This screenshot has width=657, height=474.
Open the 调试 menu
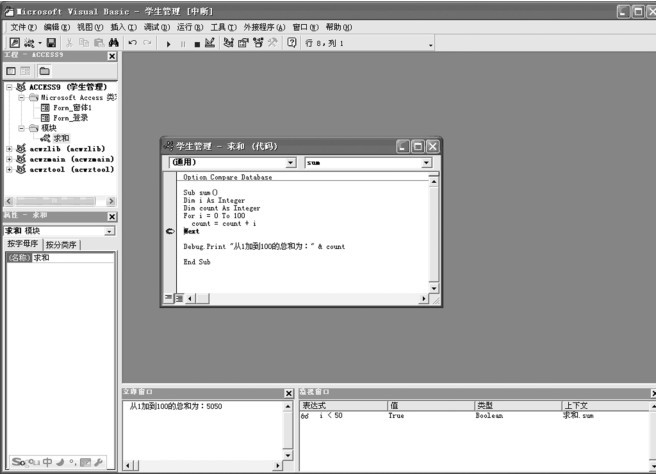click(157, 27)
